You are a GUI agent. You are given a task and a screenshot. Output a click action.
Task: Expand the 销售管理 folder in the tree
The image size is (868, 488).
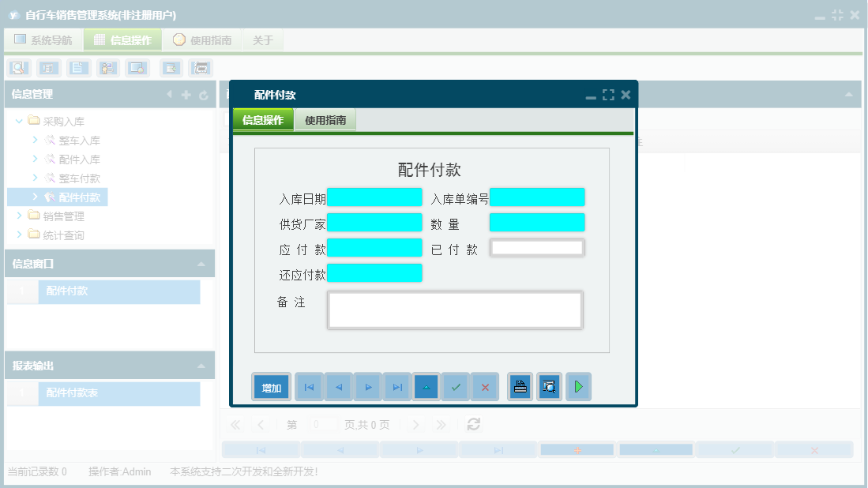pos(20,216)
